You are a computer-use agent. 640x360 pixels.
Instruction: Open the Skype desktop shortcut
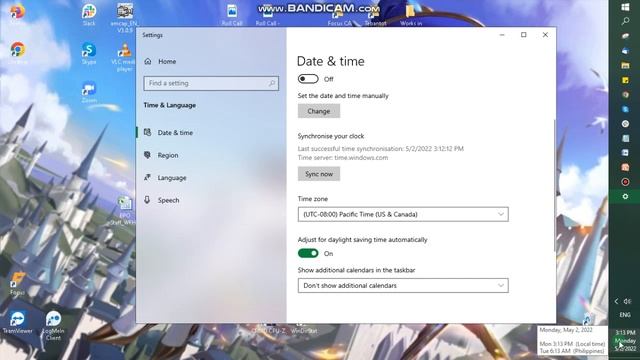(89, 53)
